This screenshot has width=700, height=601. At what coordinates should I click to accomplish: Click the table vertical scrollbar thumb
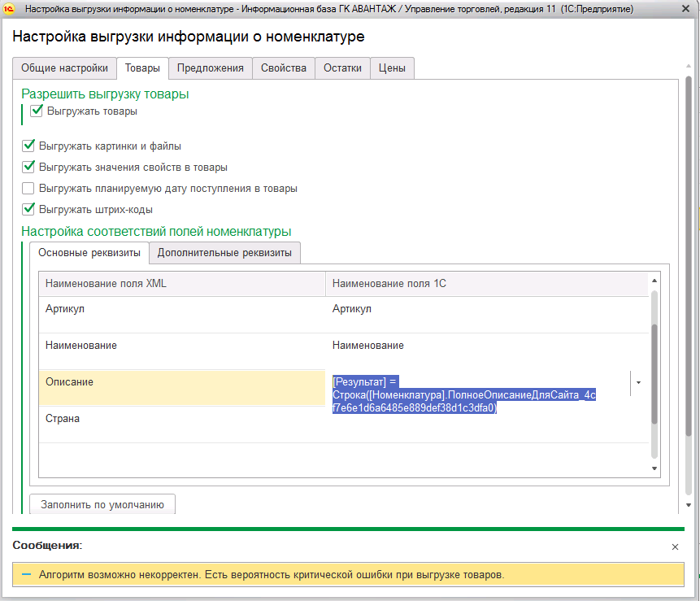click(654, 374)
